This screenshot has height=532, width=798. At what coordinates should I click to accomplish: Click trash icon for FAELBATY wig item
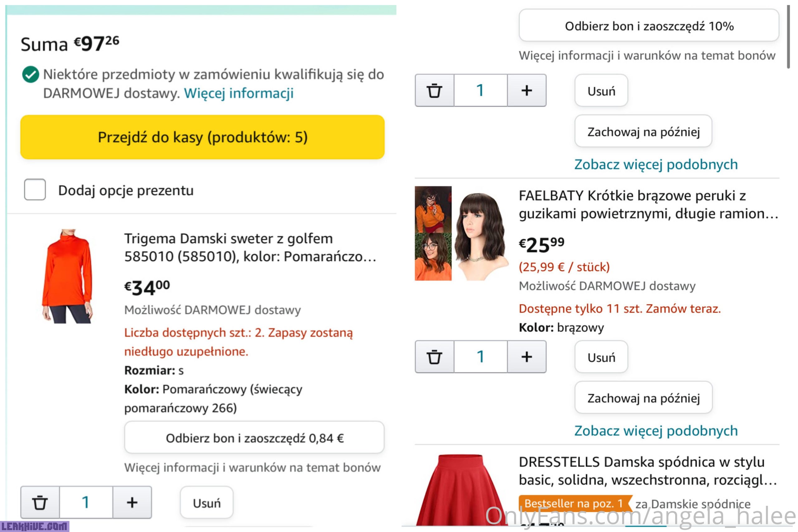coord(434,357)
